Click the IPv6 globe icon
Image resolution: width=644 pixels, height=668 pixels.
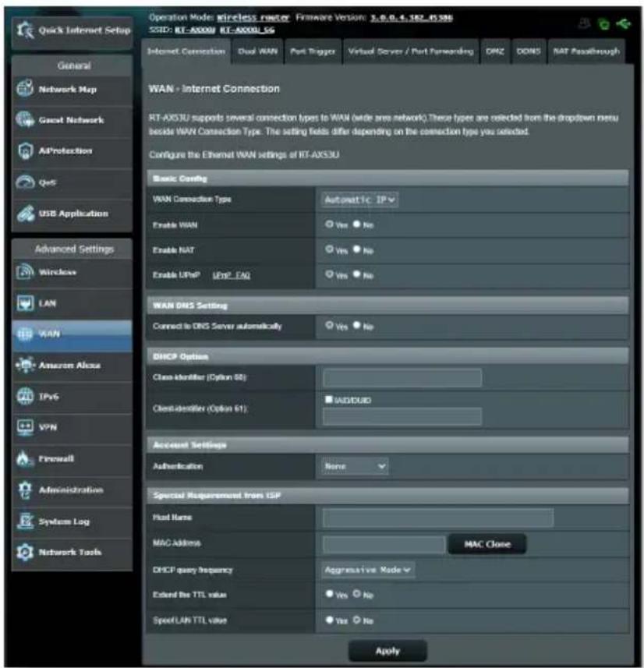(25, 396)
